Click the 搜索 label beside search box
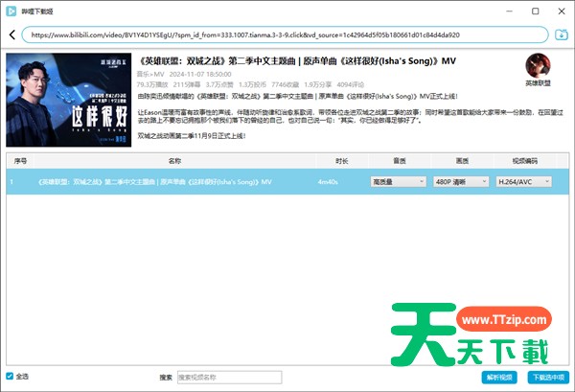 166,378
